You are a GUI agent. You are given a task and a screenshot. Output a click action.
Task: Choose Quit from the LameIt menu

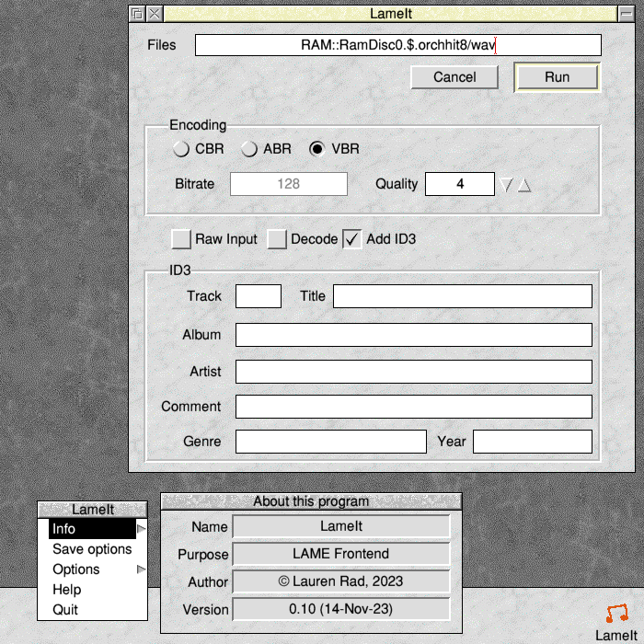pos(92,609)
